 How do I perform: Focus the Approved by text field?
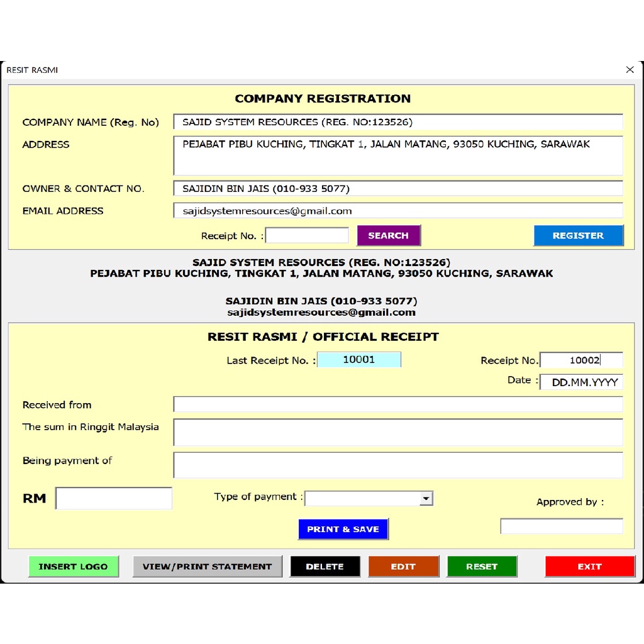561,526
